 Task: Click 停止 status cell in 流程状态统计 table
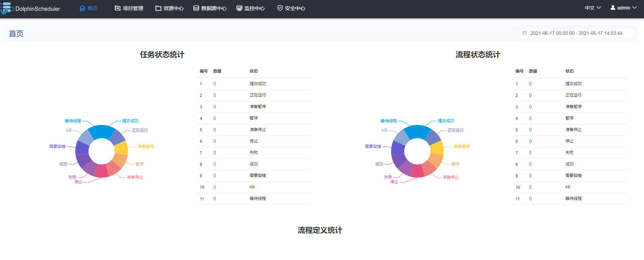(x=569, y=141)
